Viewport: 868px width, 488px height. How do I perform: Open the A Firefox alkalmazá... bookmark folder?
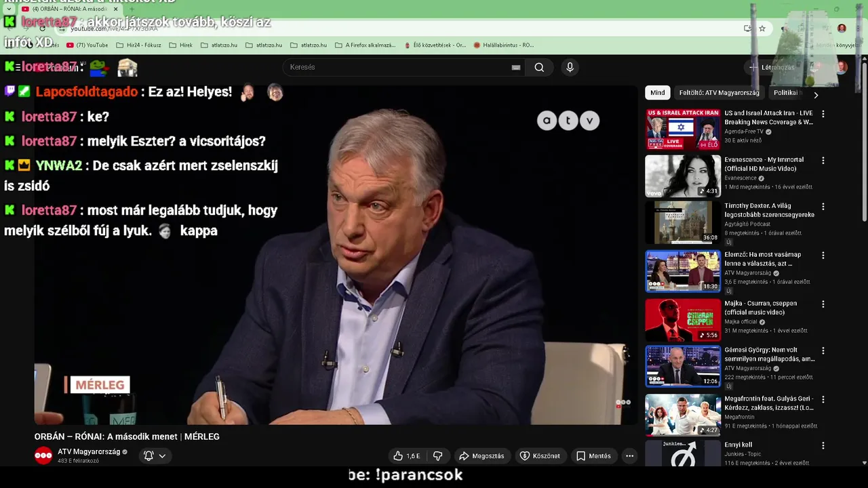(366, 45)
